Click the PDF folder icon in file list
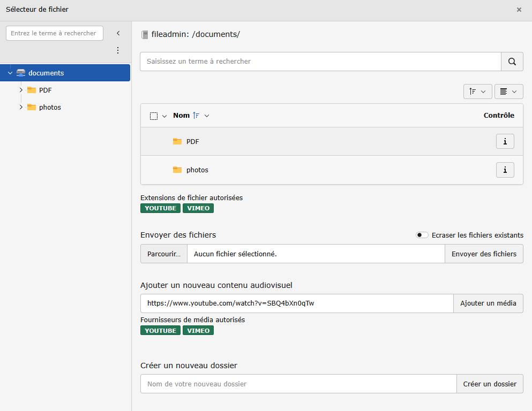Screen dimensions: 532x411 tap(177, 141)
